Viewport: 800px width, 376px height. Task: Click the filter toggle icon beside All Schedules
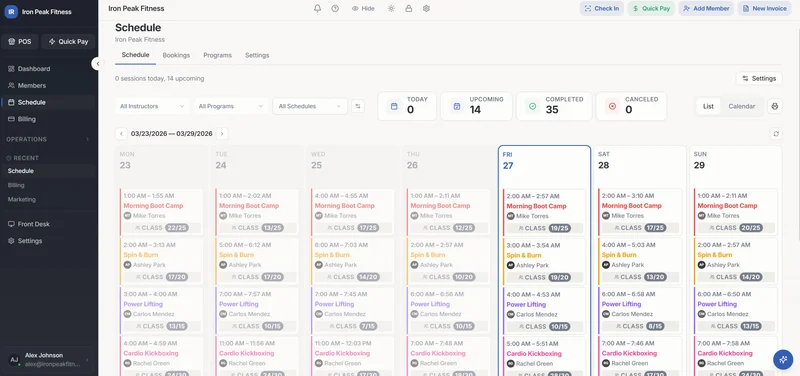tap(358, 106)
